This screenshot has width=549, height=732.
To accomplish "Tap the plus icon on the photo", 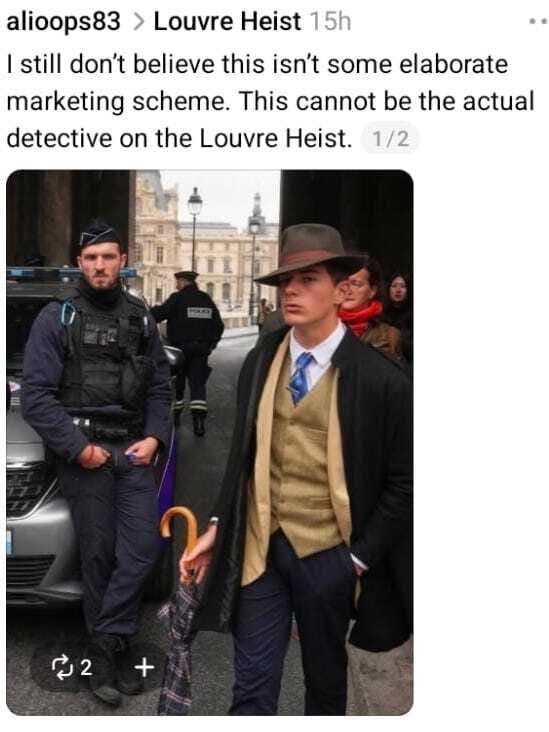I will click(x=144, y=667).
